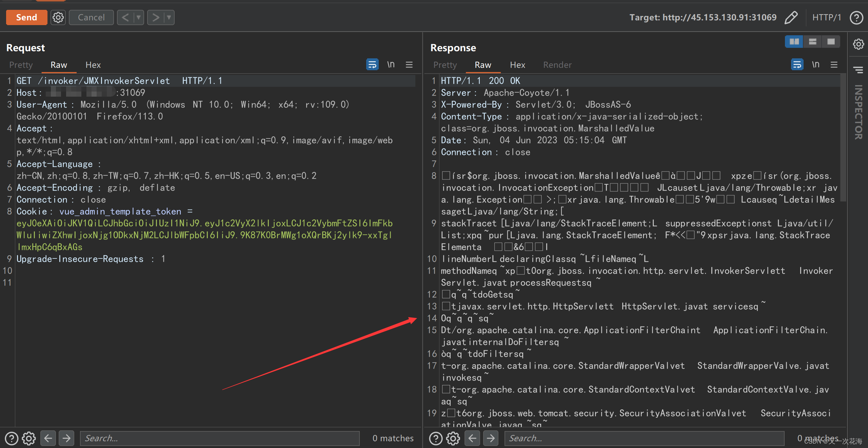Open Request search help icon
868x448 pixels.
12,438
